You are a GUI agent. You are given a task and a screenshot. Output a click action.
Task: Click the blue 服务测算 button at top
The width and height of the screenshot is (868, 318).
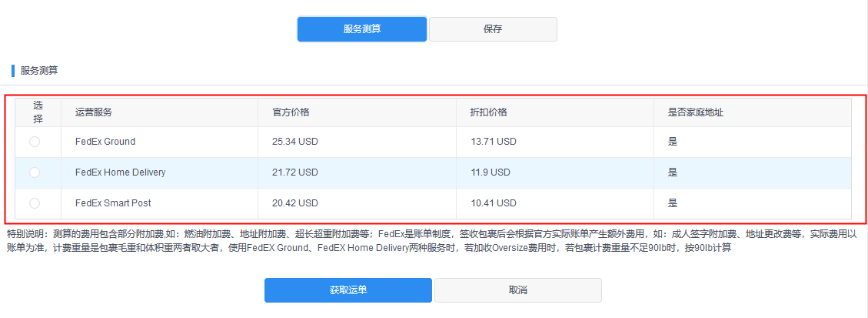[x=362, y=29]
